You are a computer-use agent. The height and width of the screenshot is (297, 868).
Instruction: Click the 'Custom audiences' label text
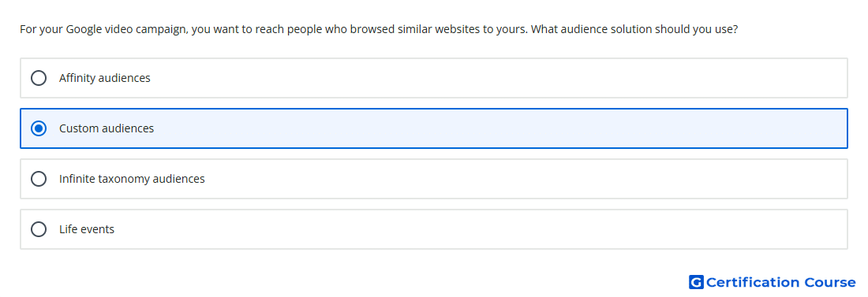point(107,128)
